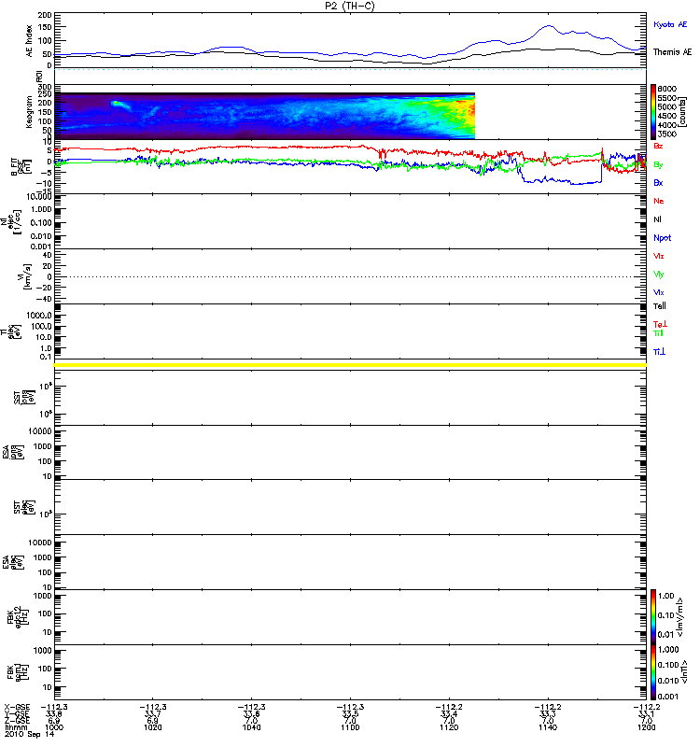Click the nT color bar at bottom right
Screen dimensions: 700x747
pos(653,672)
